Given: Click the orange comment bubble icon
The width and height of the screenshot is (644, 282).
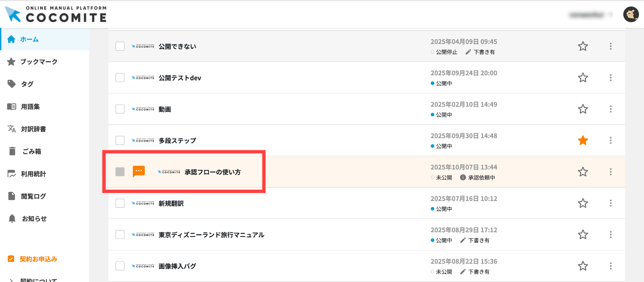Looking at the screenshot, I should coord(139,171).
